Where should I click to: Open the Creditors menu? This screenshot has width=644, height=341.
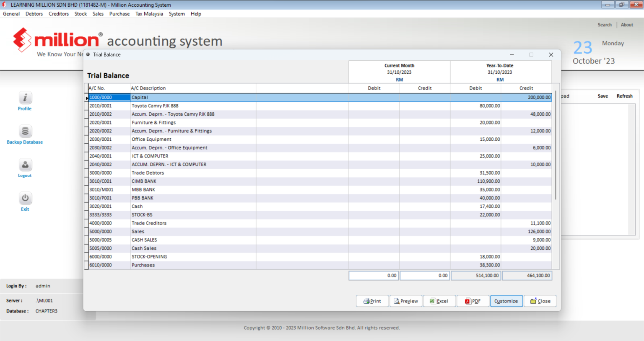[59, 14]
